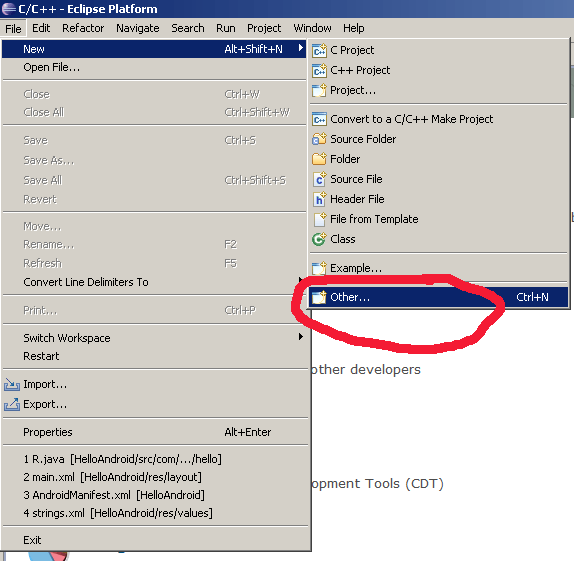
Task: Click the Export icon in File menu
Action: [x=12, y=404]
